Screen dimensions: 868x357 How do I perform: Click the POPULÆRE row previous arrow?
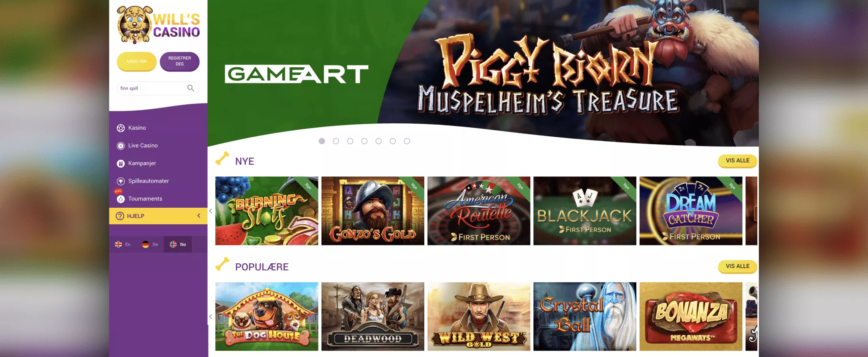point(211,316)
